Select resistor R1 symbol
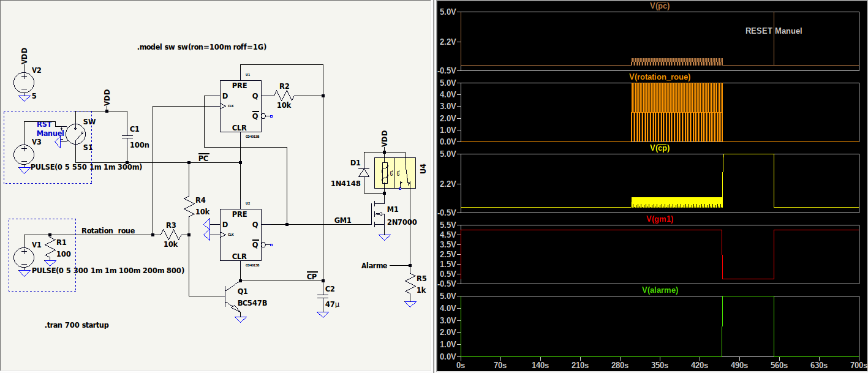The width and height of the screenshot is (868, 373). pos(50,248)
